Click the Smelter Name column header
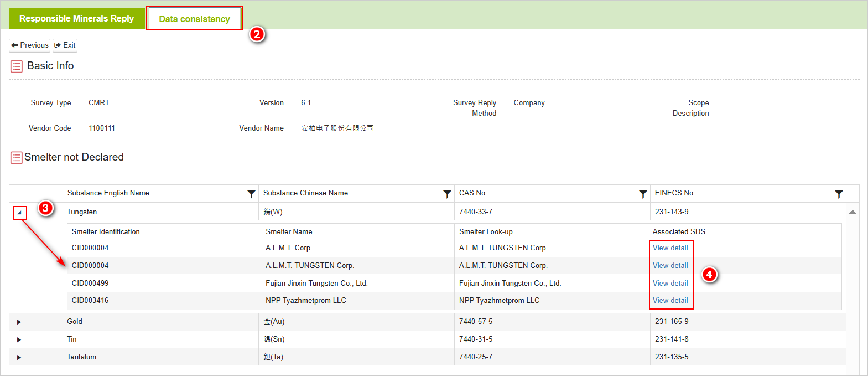868x376 pixels. click(289, 232)
